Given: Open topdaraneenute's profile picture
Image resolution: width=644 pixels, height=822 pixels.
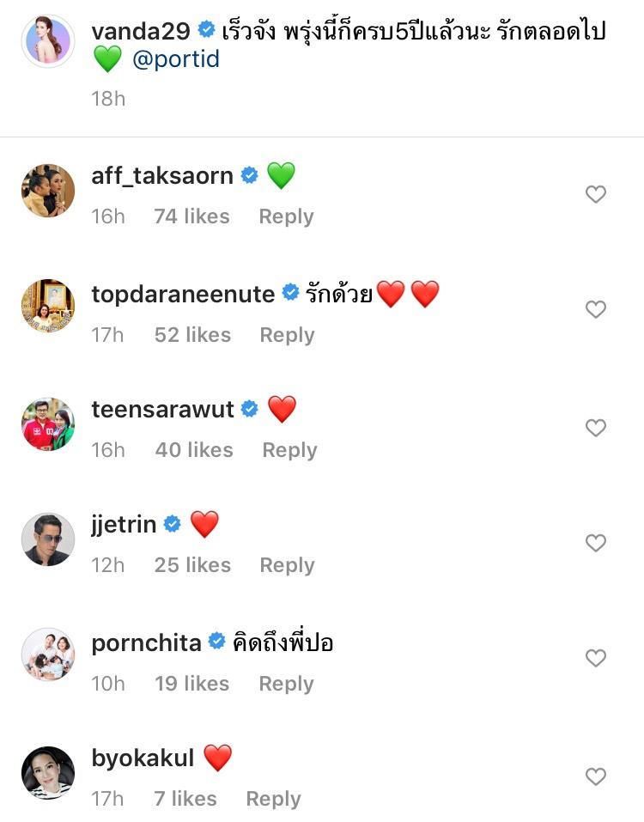Looking at the screenshot, I should 47,306.
